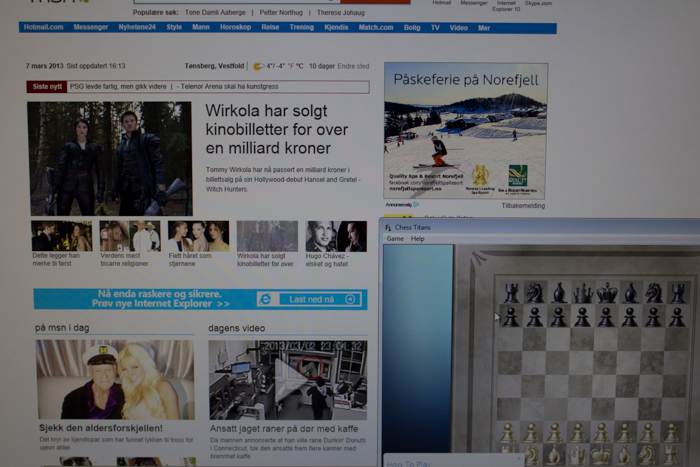
Task: Click Prøv nye Internet Explorer banner text
Action: (161, 304)
